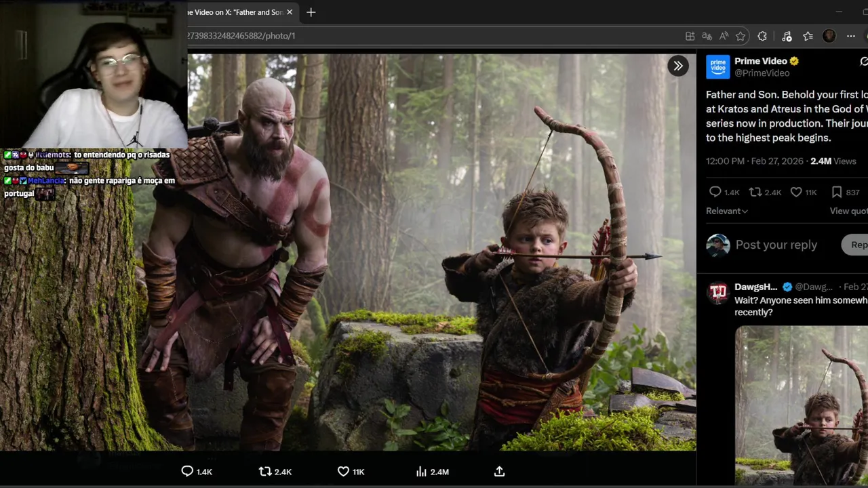Click the repost icon below the photo
Screen dimensions: 868x488
pos(265,471)
